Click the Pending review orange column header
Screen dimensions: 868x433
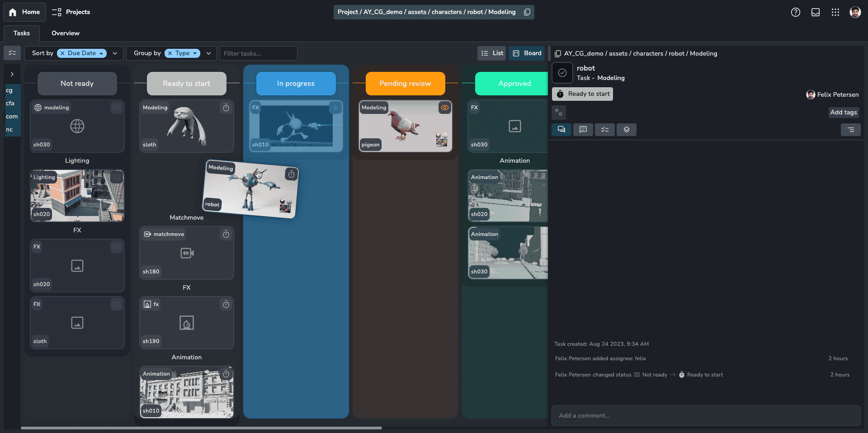point(405,84)
